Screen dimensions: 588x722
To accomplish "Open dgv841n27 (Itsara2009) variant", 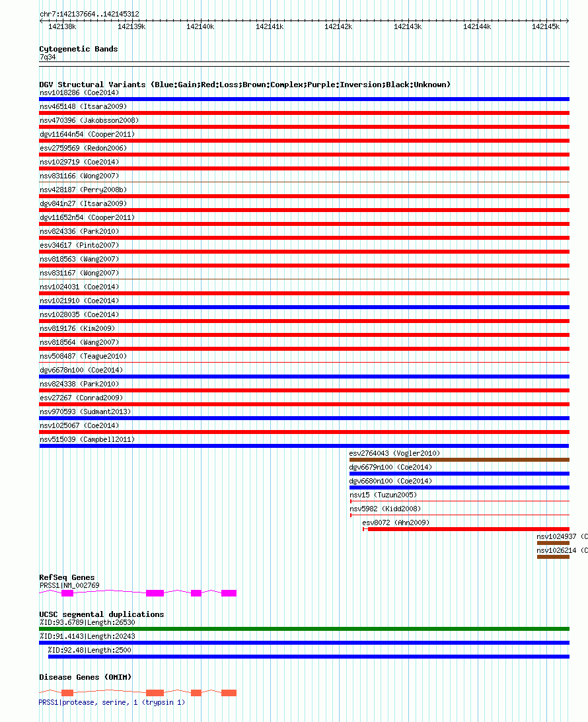I will (83, 203).
